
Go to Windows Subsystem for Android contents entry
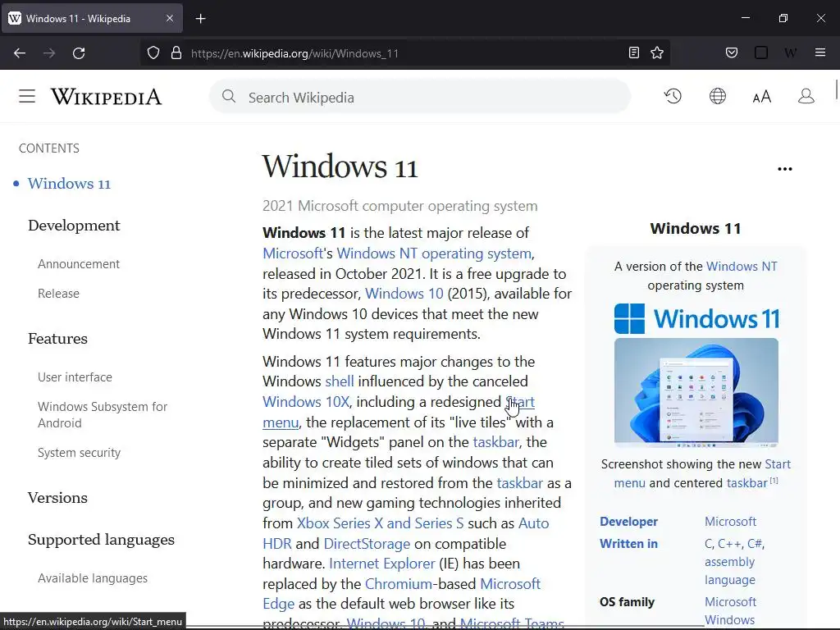pyautogui.click(x=103, y=414)
